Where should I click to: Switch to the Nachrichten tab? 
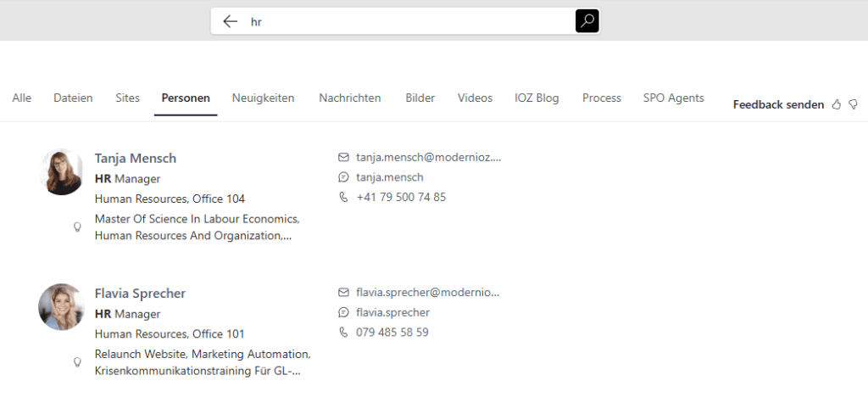[x=350, y=98]
